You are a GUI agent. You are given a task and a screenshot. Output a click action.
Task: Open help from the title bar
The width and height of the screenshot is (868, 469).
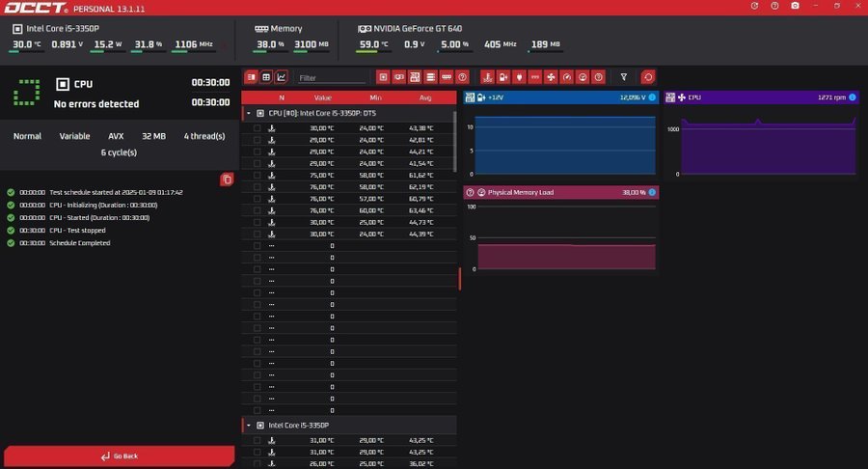click(774, 6)
